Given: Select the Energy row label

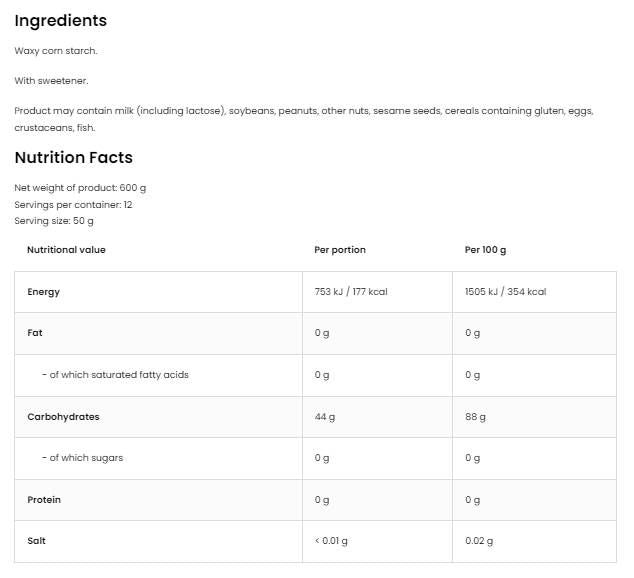Looking at the screenshot, I should [x=44, y=292].
